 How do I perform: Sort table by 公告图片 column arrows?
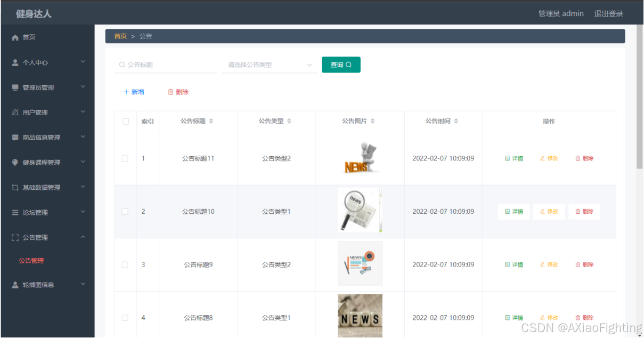(372, 122)
